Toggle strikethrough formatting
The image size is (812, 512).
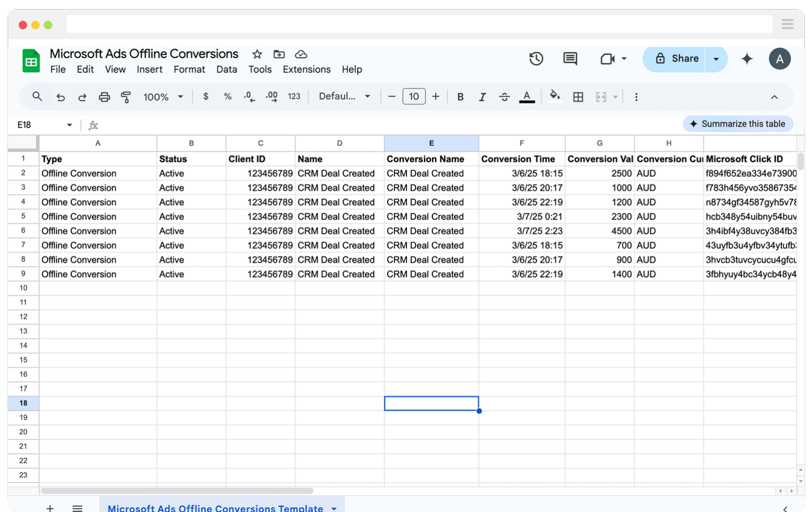click(504, 96)
